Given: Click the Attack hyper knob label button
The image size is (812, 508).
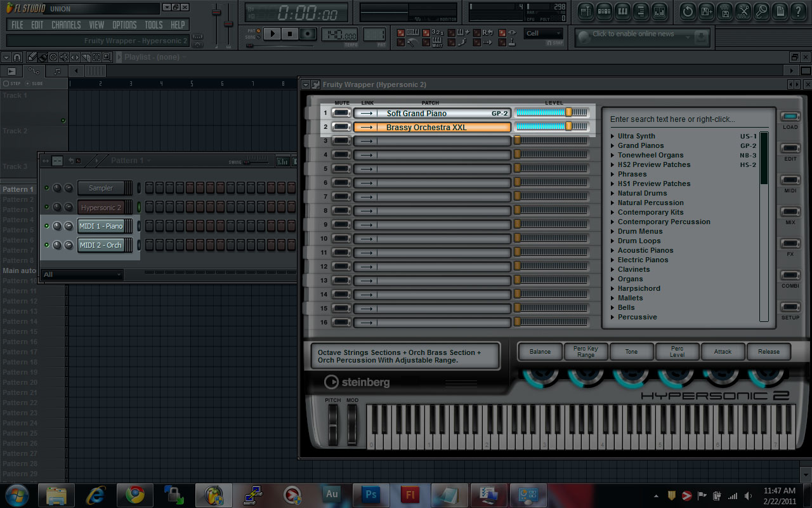Looking at the screenshot, I should [723, 352].
